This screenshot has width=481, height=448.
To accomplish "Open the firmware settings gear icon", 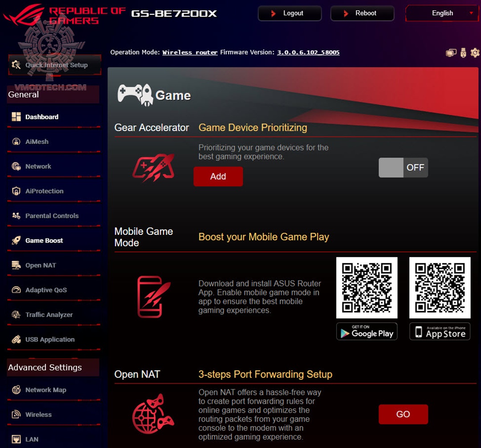I will tap(475, 53).
